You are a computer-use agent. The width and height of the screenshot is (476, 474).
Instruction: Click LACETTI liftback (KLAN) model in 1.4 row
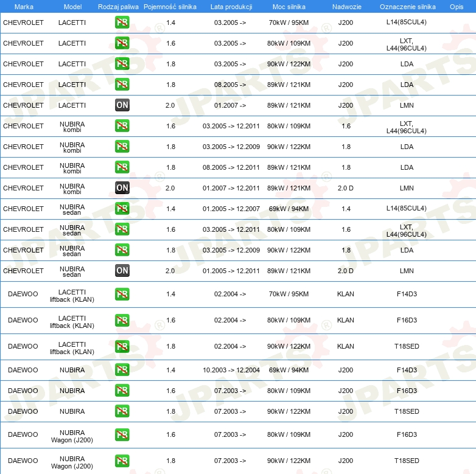pyautogui.click(x=72, y=296)
